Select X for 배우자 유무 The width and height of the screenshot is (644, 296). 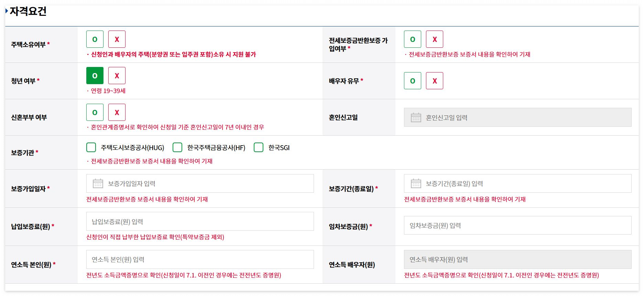coord(435,81)
